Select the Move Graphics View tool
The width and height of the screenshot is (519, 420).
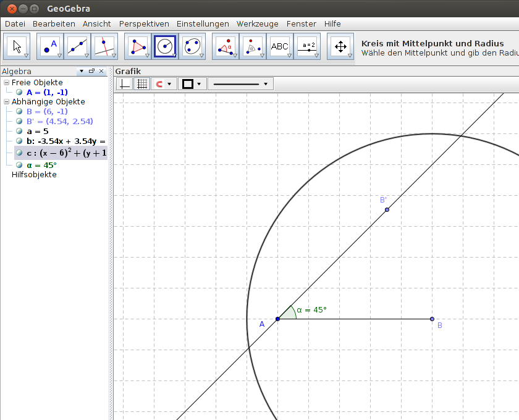coord(340,46)
